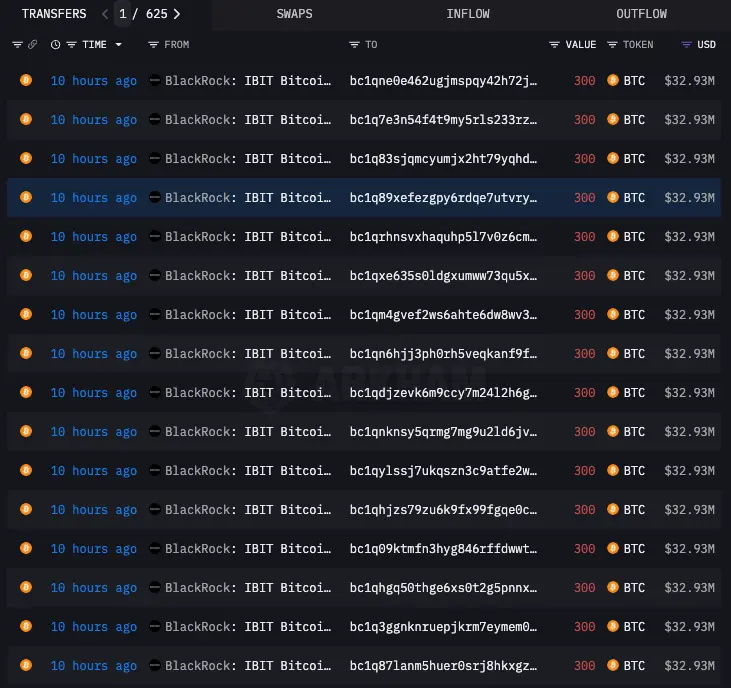Click BlackRock entity icon in bc1qnknsy5 row
This screenshot has height=688, width=731.
click(x=155, y=431)
